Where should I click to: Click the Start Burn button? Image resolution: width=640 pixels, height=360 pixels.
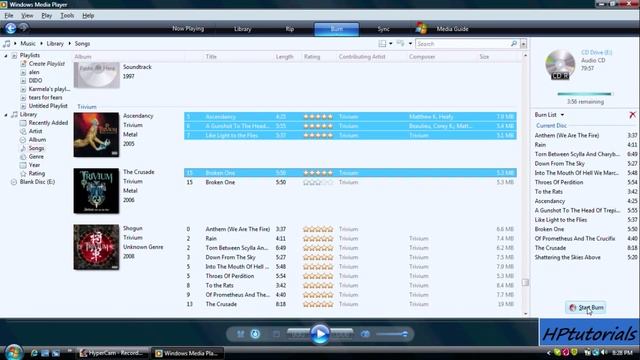point(586,307)
